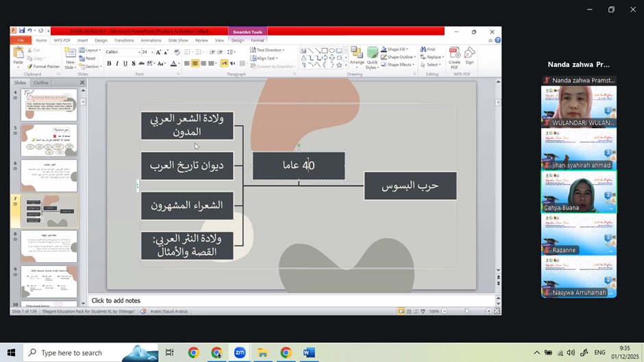
Task: Toggle underline text formatting
Action: 126,64
